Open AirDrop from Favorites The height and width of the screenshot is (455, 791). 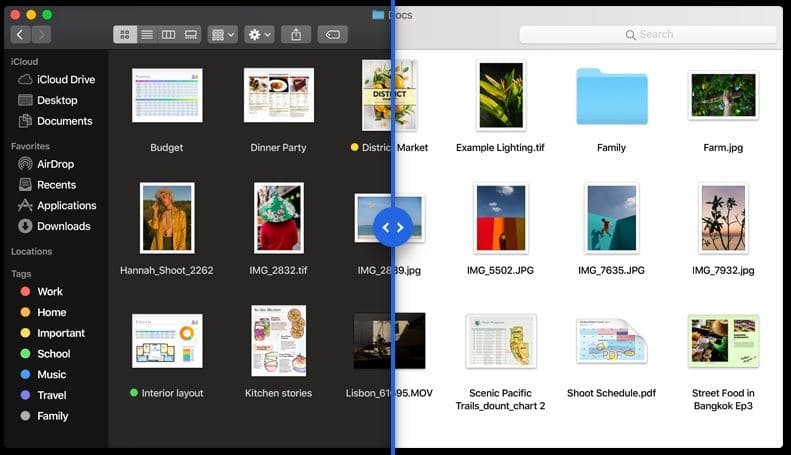pyautogui.click(x=46, y=164)
